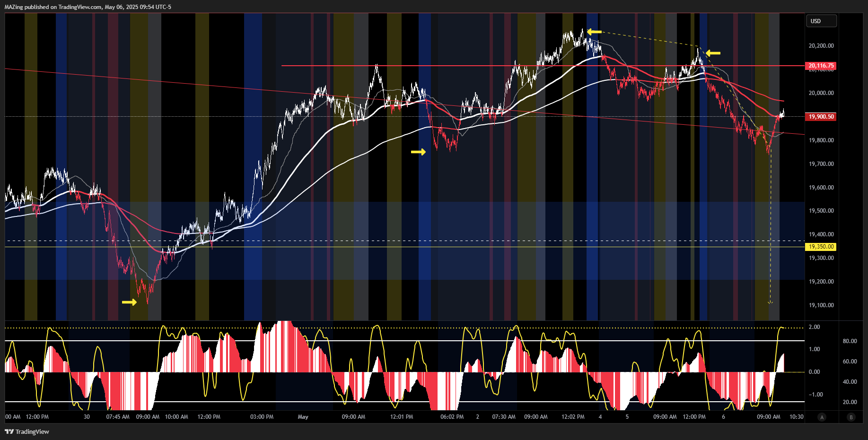Click the 40.00 indicator scale value
Screen dimensions: 868x440
[x=850, y=382]
